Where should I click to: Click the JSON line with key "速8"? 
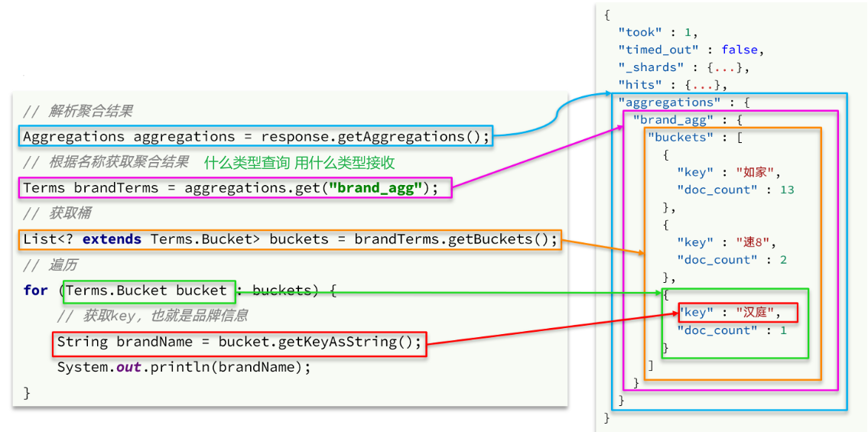point(727,242)
